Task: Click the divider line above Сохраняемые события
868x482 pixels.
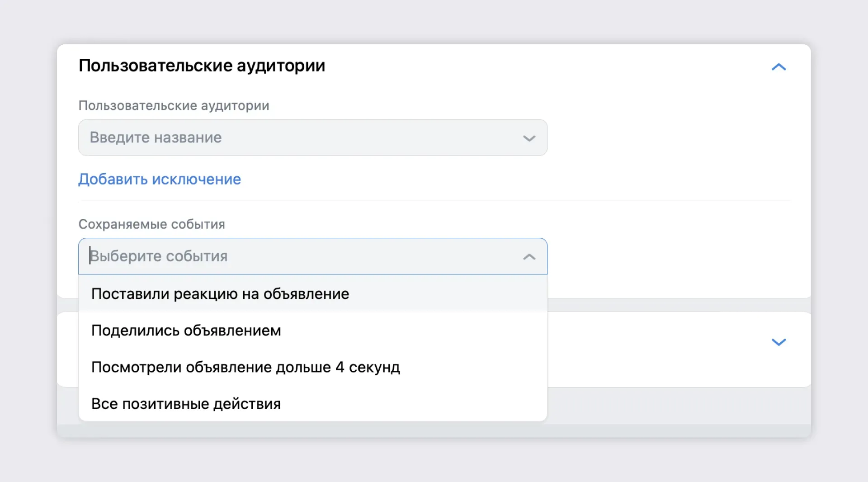Action: coord(434,201)
